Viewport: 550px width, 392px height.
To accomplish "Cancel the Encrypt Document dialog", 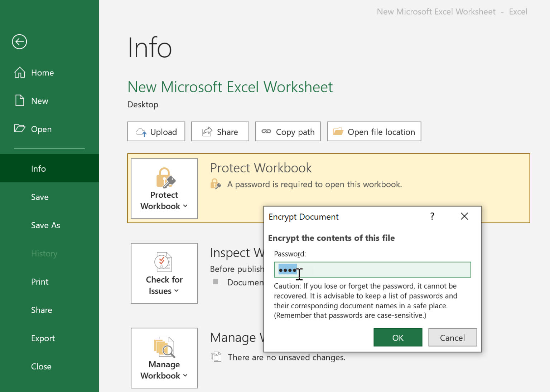I will pos(453,338).
